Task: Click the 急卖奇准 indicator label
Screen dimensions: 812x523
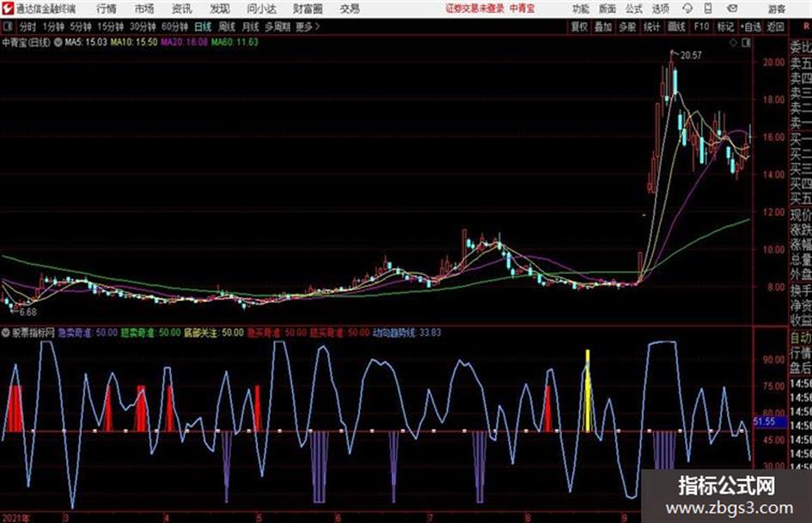Action: [x=88, y=332]
